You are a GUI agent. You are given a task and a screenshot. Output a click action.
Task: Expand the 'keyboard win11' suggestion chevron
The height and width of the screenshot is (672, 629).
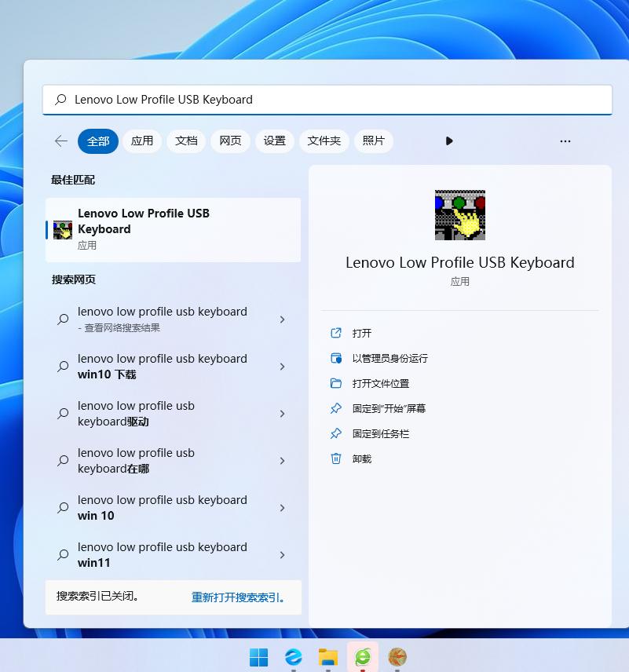click(282, 555)
